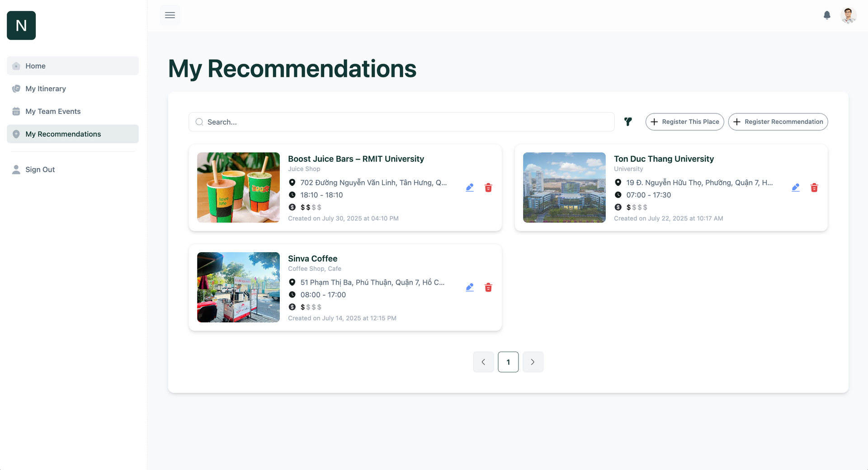868x470 pixels.
Task: Click the location pin on Ton Duc Thang card
Action: pyautogui.click(x=618, y=183)
